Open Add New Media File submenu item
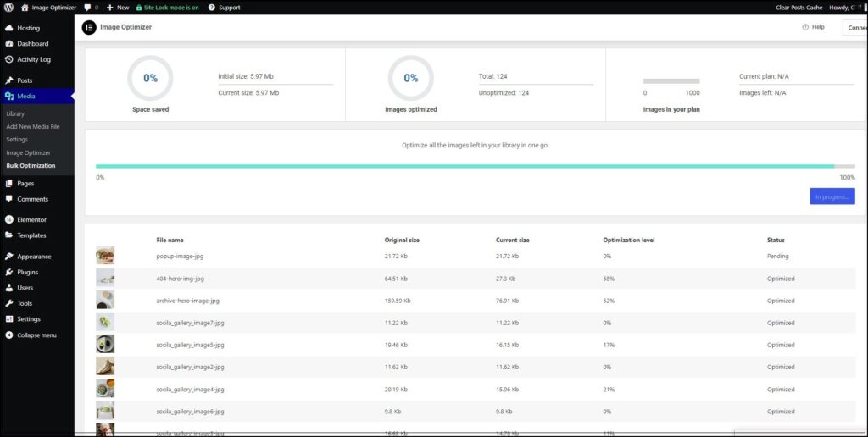 tap(33, 126)
